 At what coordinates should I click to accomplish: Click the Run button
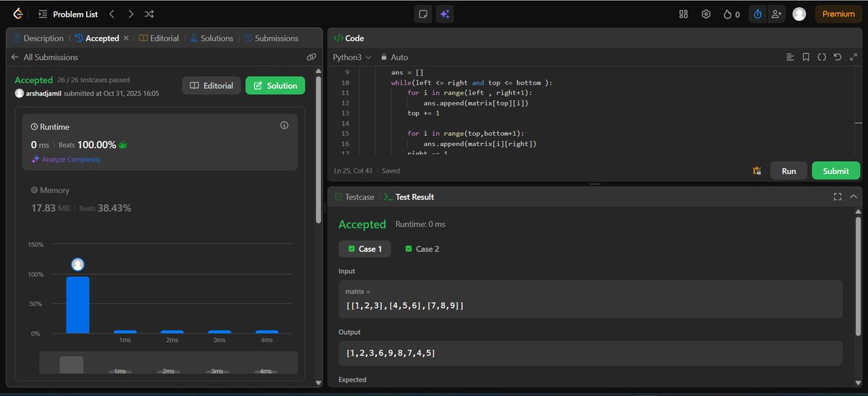click(x=788, y=171)
